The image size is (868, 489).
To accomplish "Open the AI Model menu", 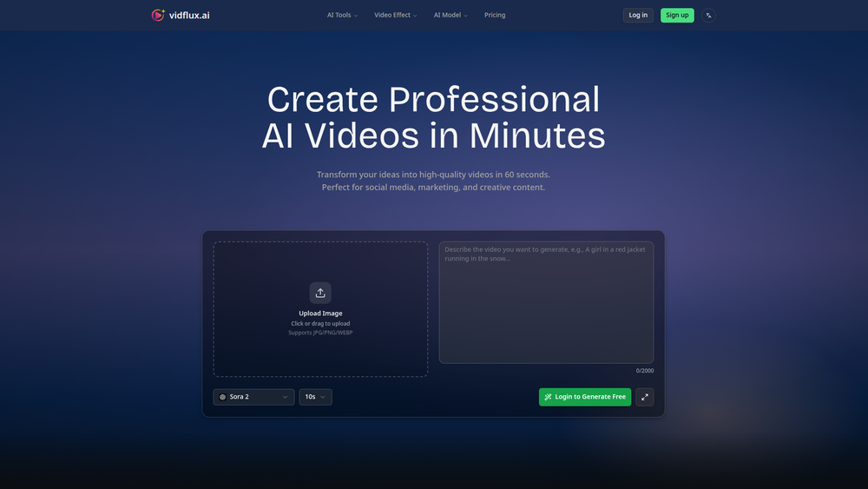I will pyautogui.click(x=450, y=15).
